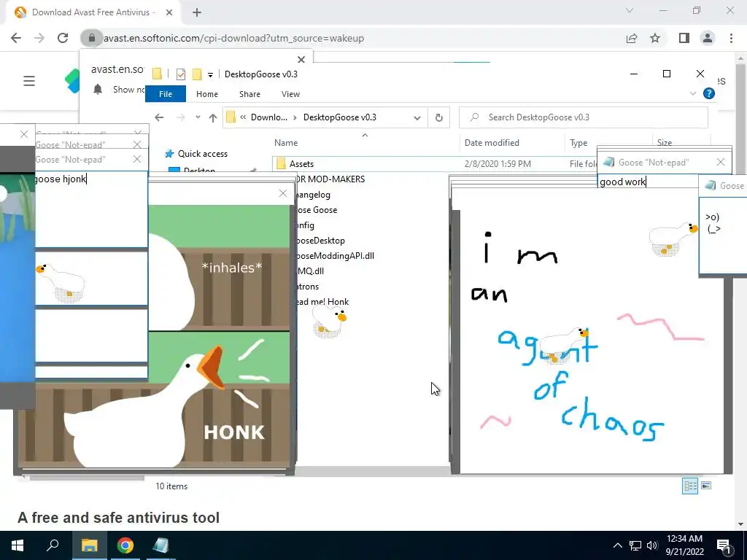Click good work text area
The width and height of the screenshot is (747, 560).
point(648,182)
